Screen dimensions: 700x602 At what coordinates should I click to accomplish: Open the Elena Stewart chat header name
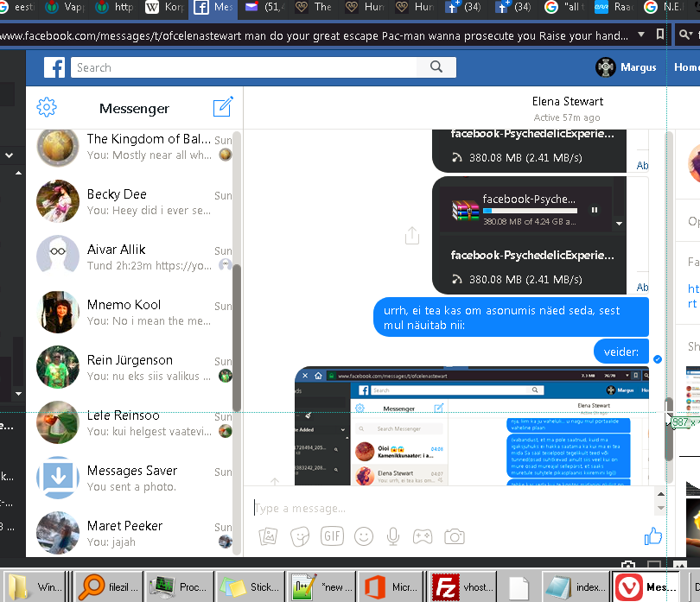(568, 102)
